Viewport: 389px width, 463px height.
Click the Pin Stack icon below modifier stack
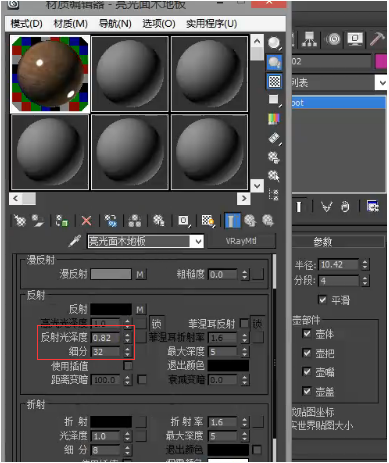(x=299, y=207)
